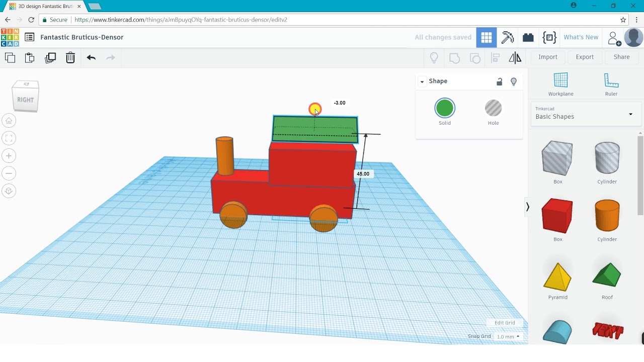The height and width of the screenshot is (362, 644).
Task: Zoom out with the minus icon
Action: [x=9, y=173]
